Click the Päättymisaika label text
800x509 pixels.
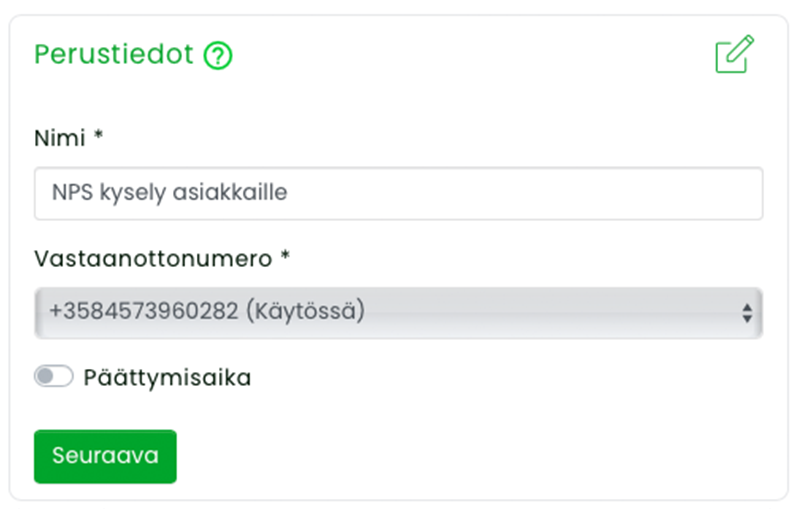(x=167, y=378)
